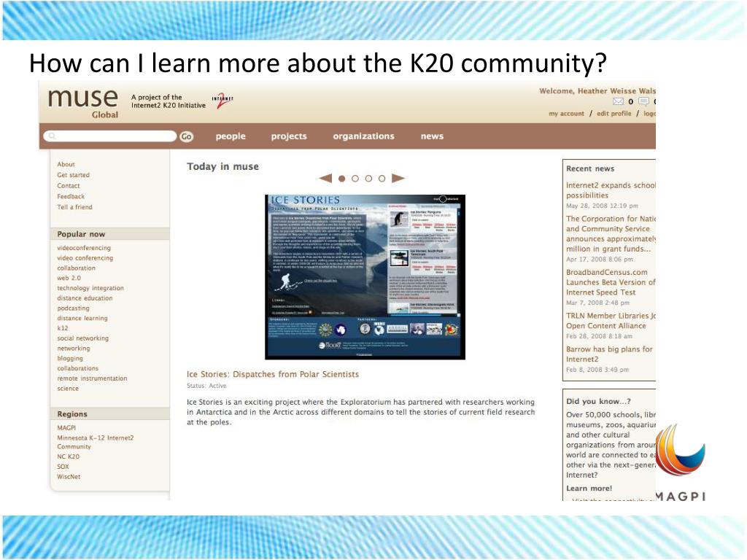747x560 pixels.
Task: Click the Go search button
Action: pyautogui.click(x=186, y=136)
